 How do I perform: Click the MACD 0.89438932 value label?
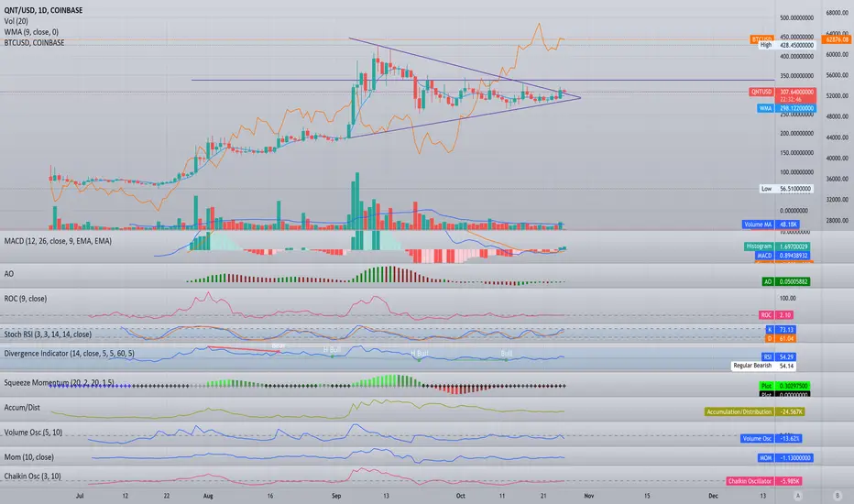pos(783,255)
